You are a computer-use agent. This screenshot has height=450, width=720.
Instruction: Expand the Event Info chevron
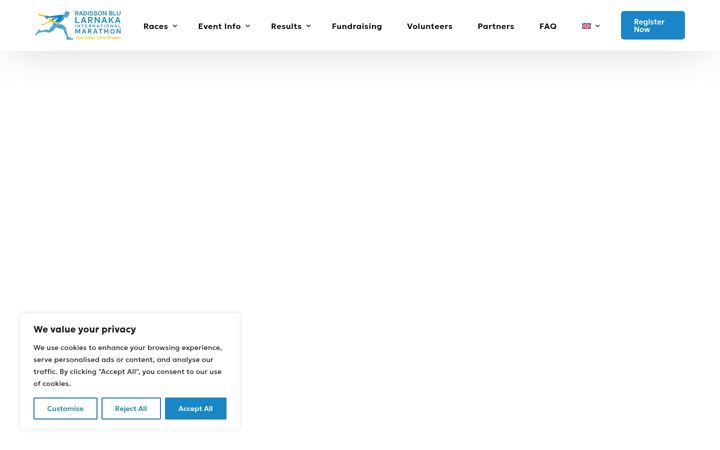tap(248, 26)
